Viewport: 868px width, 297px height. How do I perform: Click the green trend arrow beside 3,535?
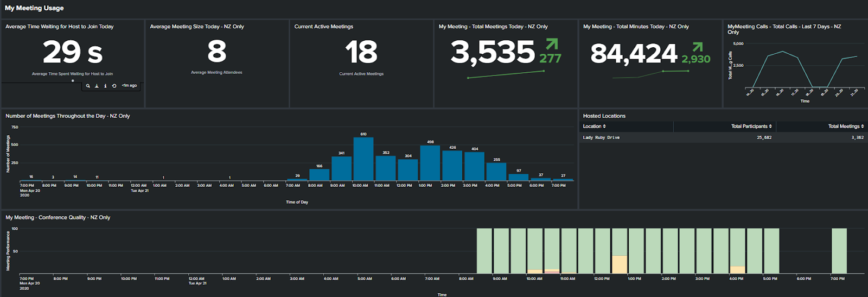[552, 43]
